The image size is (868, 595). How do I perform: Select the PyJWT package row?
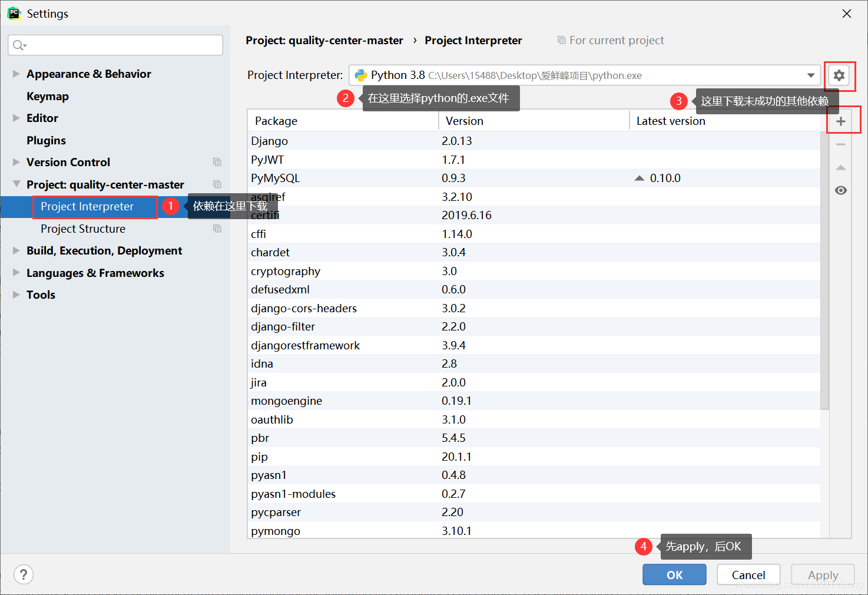pyautogui.click(x=534, y=160)
